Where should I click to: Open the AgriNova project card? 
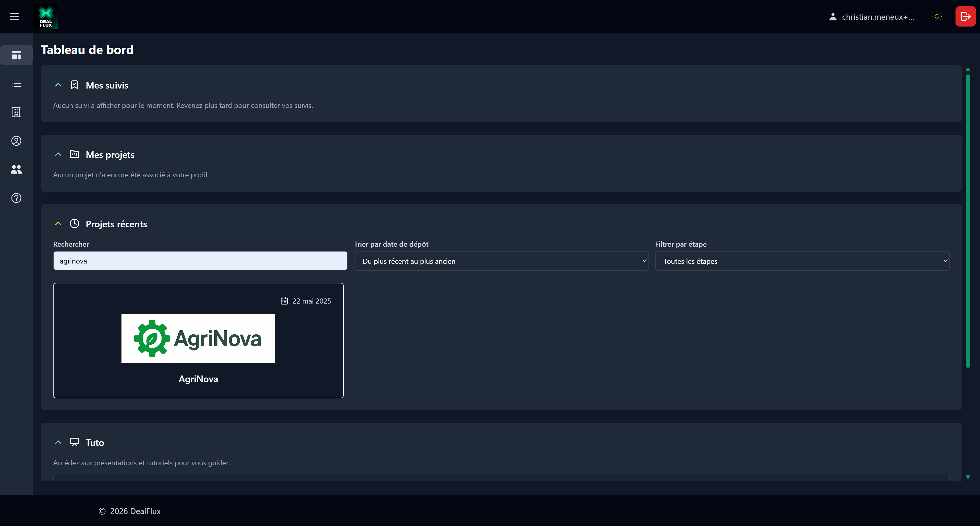click(x=198, y=340)
